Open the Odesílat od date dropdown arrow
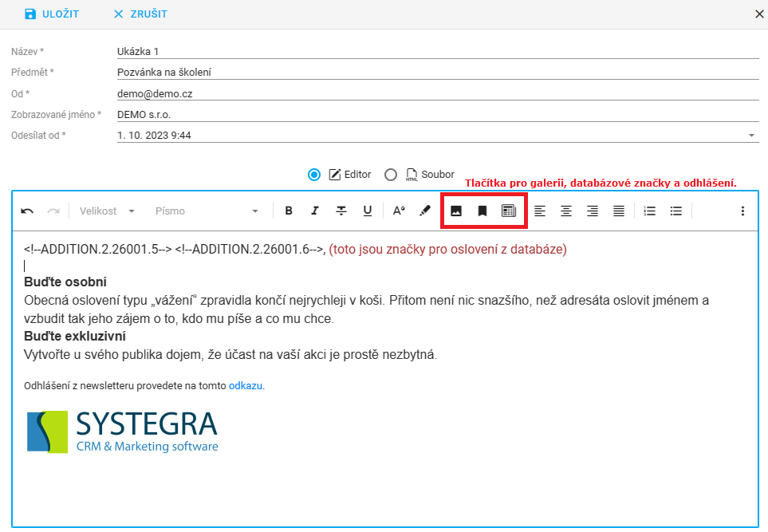This screenshot has width=768, height=532. coord(751,136)
